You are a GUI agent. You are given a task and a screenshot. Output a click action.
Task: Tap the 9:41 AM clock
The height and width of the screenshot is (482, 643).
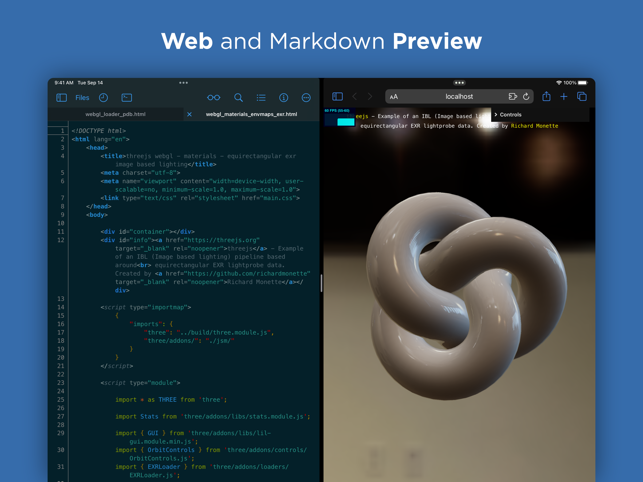point(64,83)
